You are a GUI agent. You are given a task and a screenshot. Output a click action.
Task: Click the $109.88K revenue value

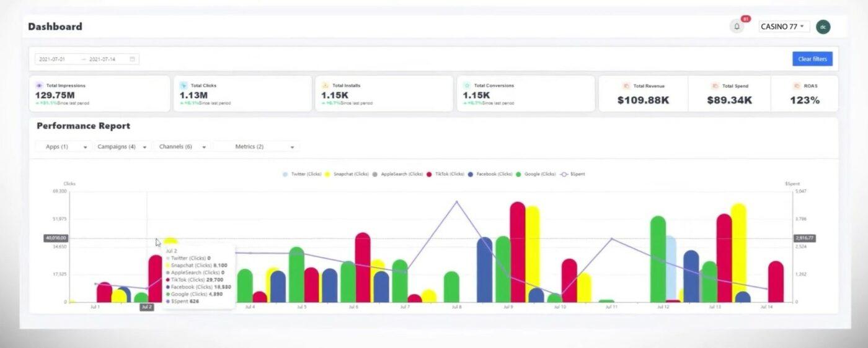643,100
